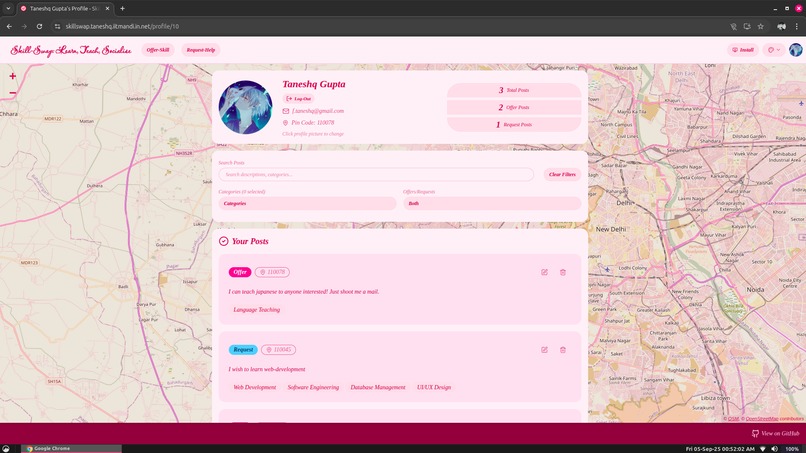Image resolution: width=806 pixels, height=453 pixels.
Task: Click the user avatar in the top navbar
Action: [795, 50]
